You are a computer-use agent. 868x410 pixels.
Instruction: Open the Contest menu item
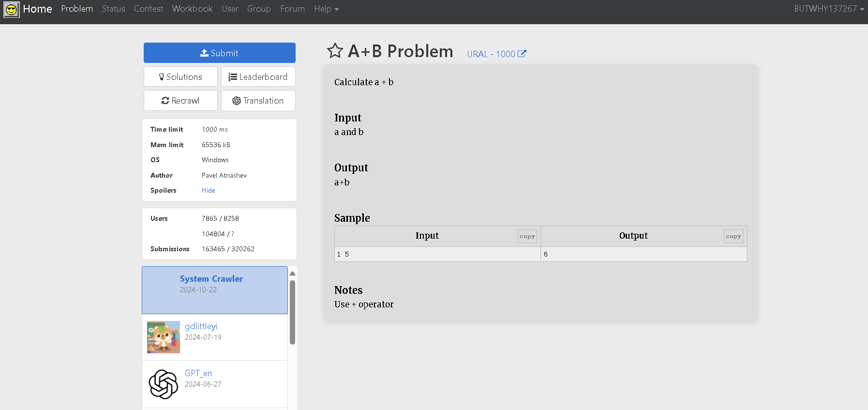click(x=149, y=9)
